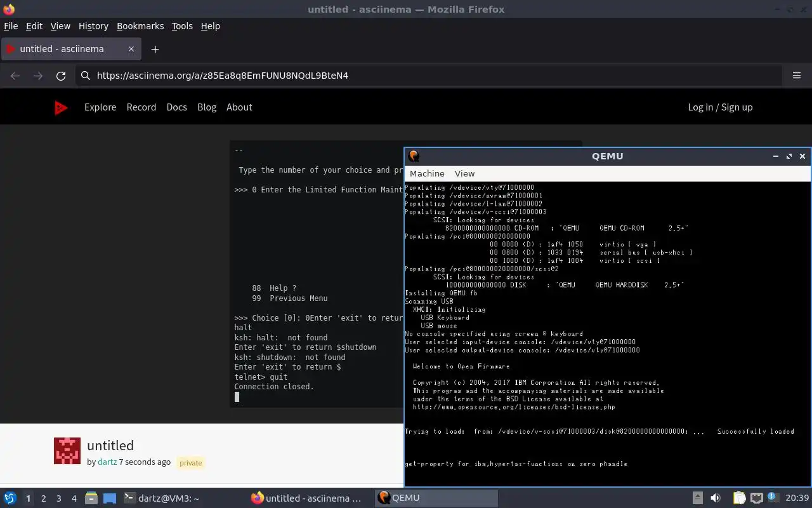Open the network status tray icon
Viewport: 812px width, 508px height.
click(x=756, y=498)
